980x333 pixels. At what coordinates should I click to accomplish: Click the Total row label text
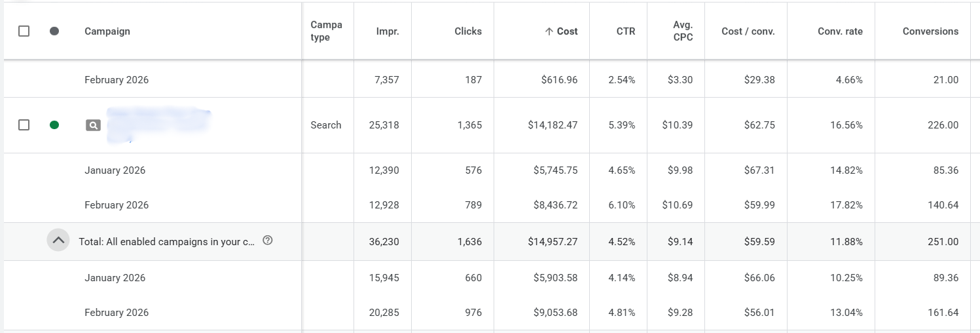coord(166,241)
